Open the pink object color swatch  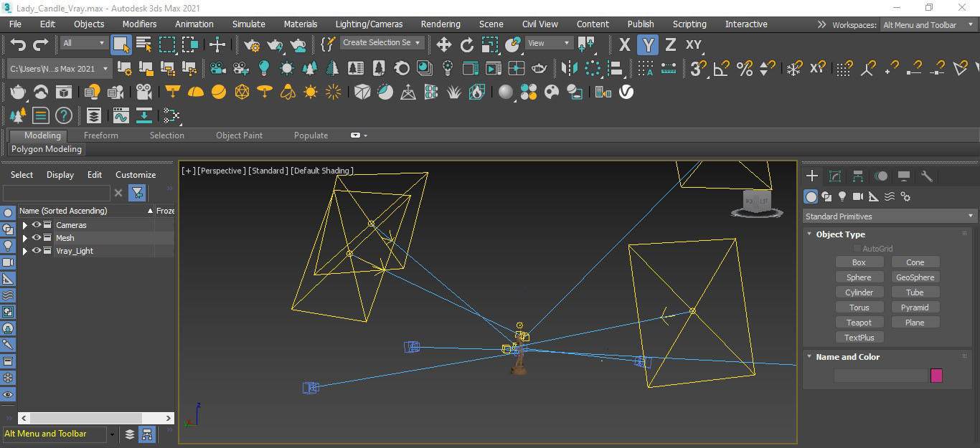[936, 376]
